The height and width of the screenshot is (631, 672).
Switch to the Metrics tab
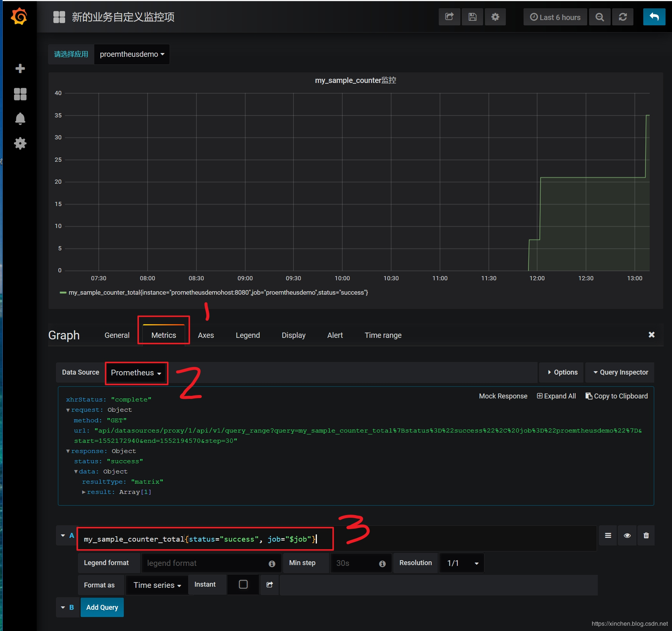coord(164,336)
